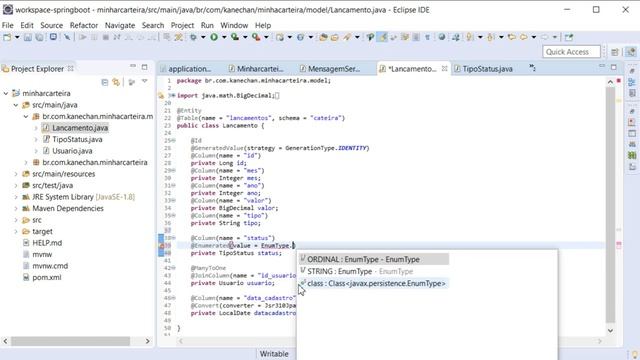Click the Save All icon

coord(39,37)
